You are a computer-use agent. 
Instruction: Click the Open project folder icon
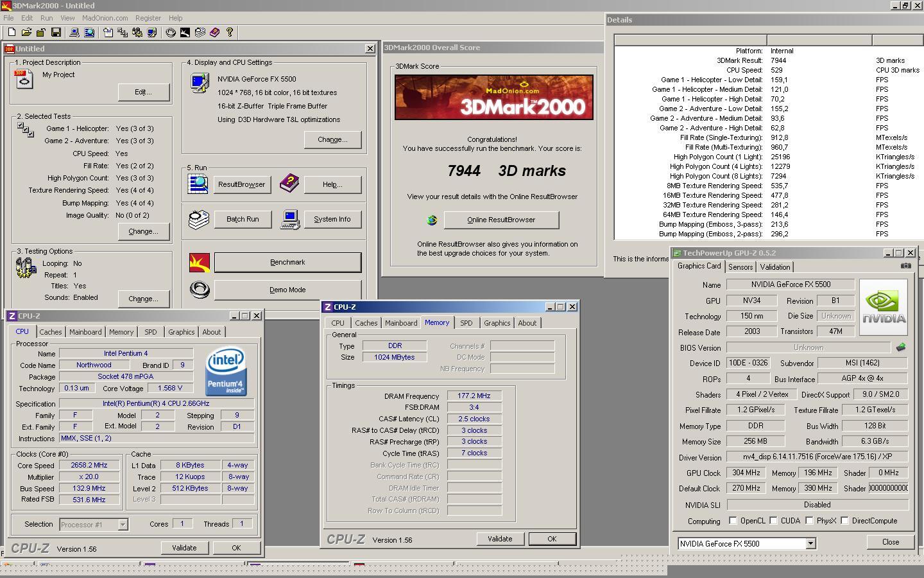tap(26, 32)
